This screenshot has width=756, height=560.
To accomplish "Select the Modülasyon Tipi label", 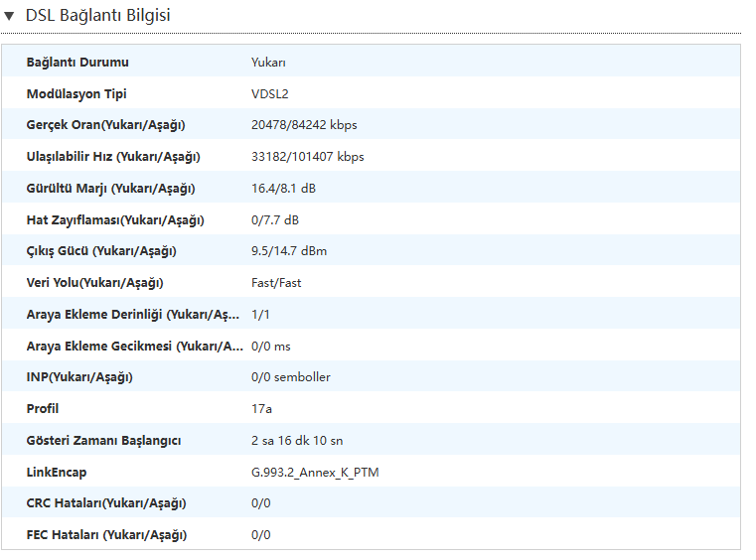I will 76,93.
